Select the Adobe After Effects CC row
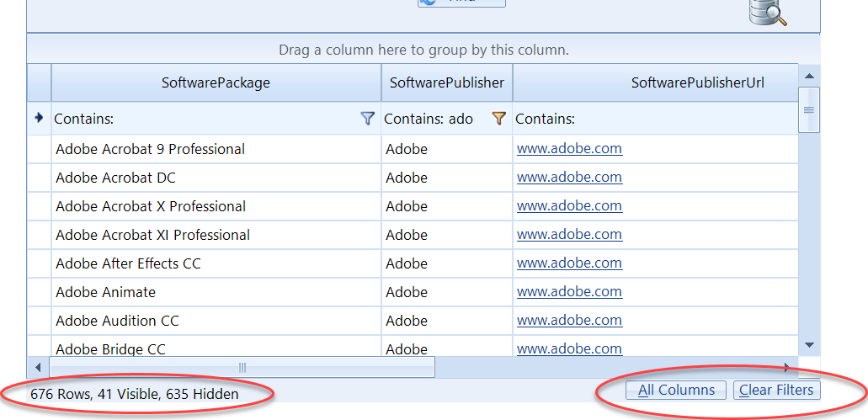The width and height of the screenshot is (868, 420). 128,263
